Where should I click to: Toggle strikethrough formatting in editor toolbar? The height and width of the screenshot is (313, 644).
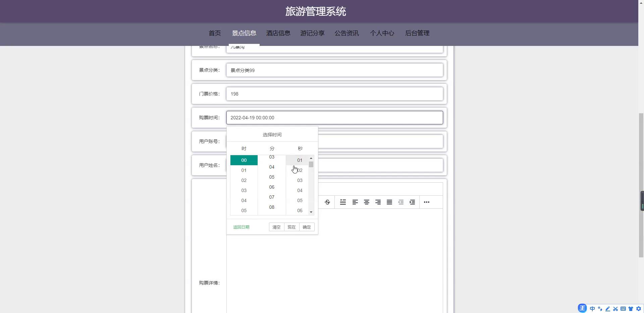327,202
